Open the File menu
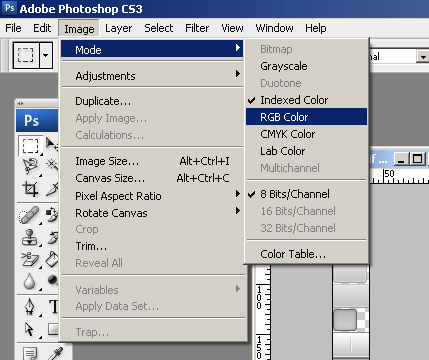Screen dimensions: 429x360 click(x=13, y=28)
